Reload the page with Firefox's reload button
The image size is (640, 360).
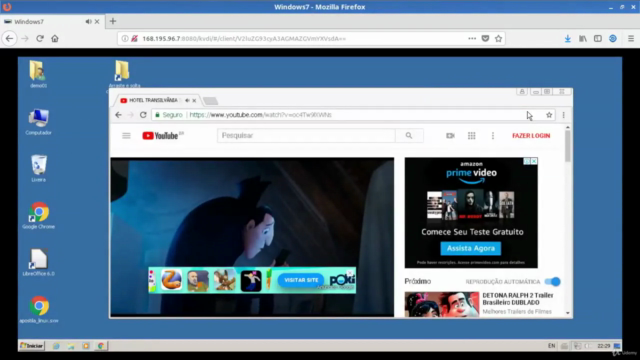tap(40, 38)
